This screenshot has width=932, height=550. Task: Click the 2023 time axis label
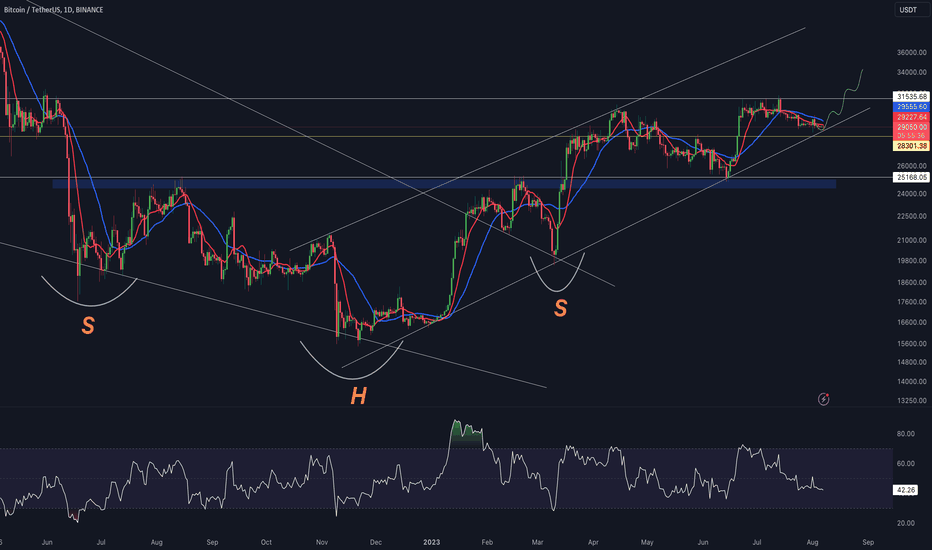tap(432, 542)
